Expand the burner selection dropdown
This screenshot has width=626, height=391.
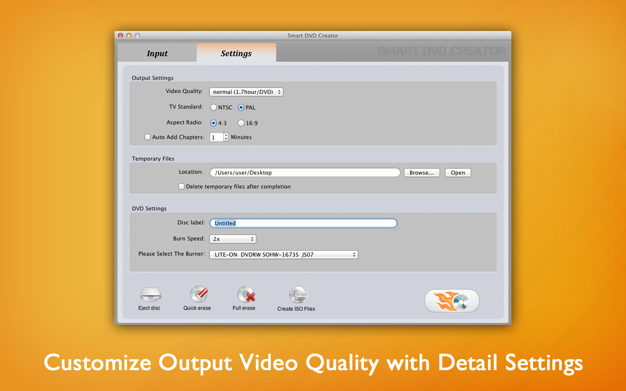284,254
